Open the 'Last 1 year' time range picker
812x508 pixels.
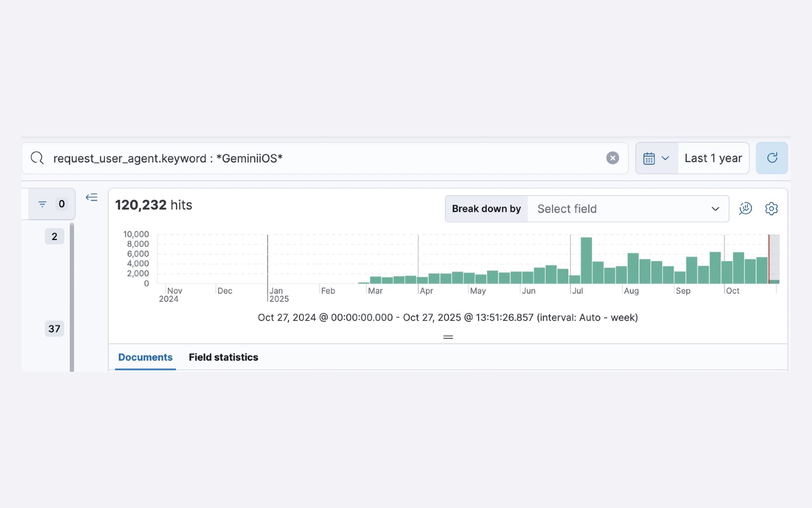pos(713,158)
